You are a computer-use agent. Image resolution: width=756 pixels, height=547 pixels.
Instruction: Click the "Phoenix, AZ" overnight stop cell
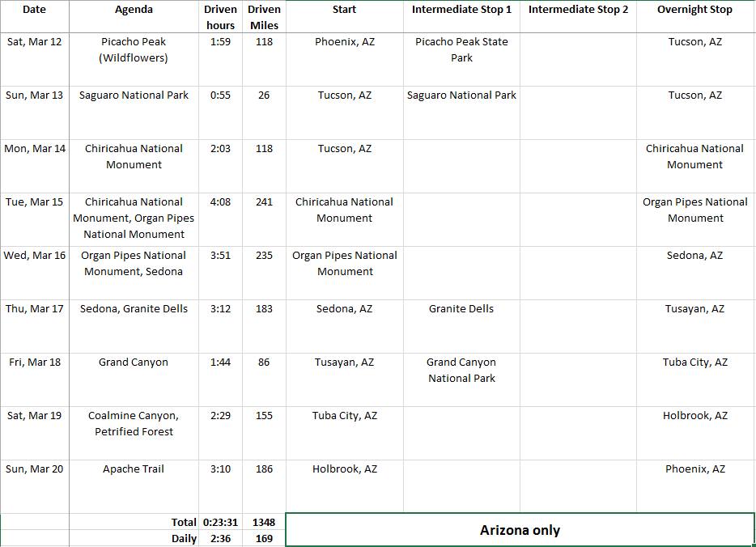pyautogui.click(x=694, y=469)
